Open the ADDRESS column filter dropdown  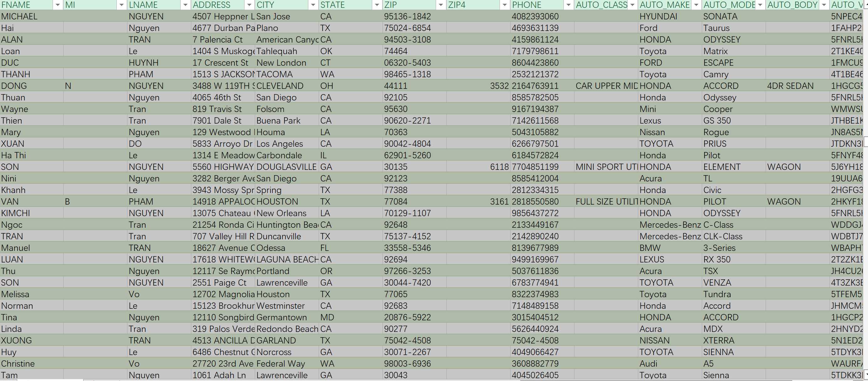coord(249,5)
